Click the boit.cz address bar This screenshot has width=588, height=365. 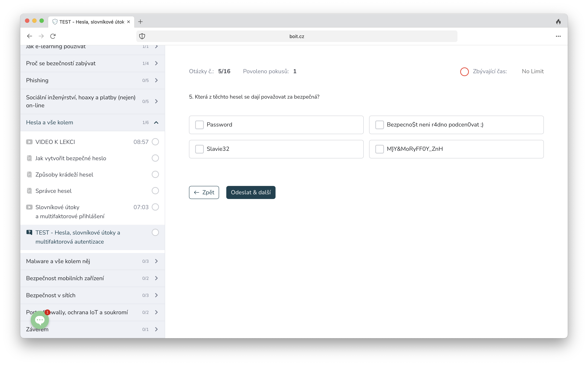coord(297,36)
